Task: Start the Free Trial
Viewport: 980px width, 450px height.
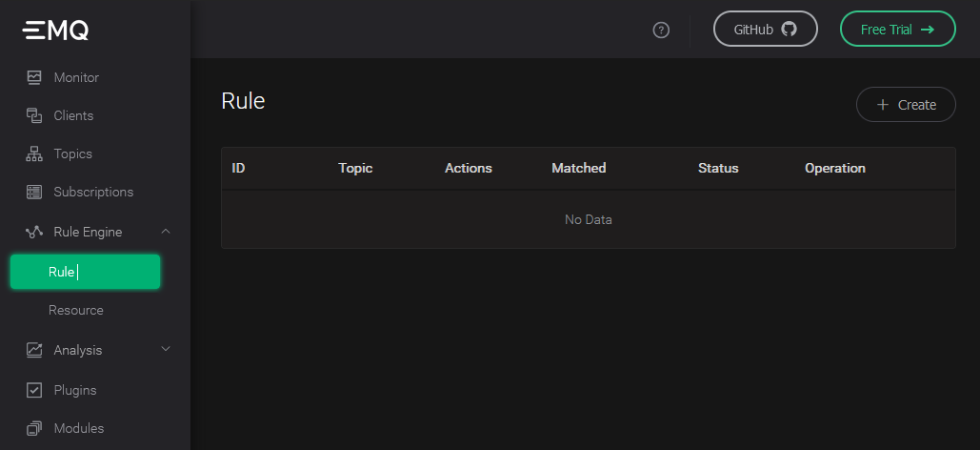Action: coord(897,29)
